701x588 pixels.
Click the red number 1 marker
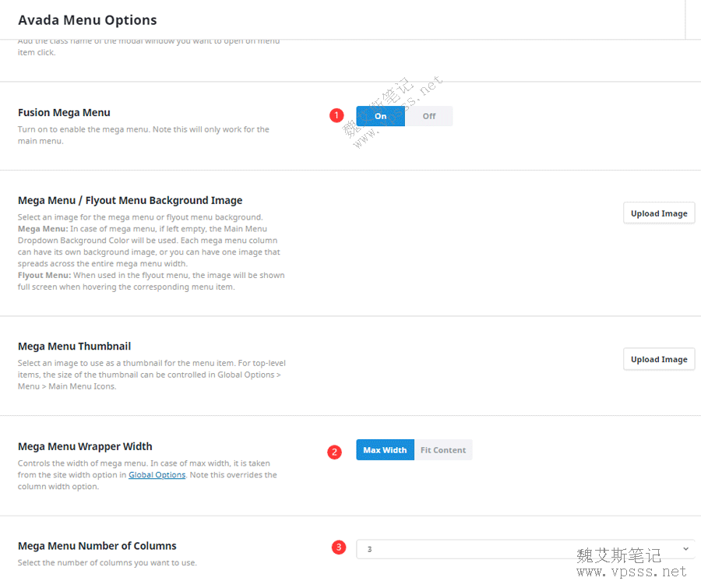[x=336, y=115]
